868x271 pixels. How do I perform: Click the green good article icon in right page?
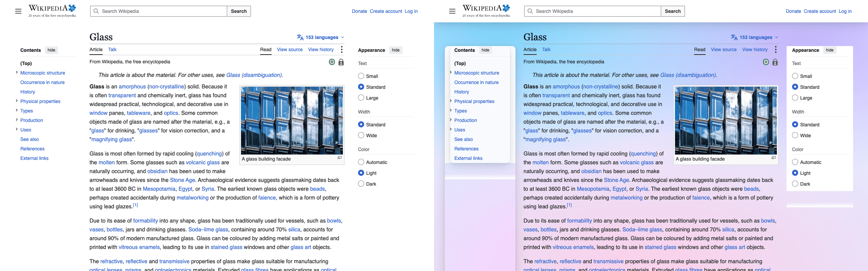coord(766,62)
